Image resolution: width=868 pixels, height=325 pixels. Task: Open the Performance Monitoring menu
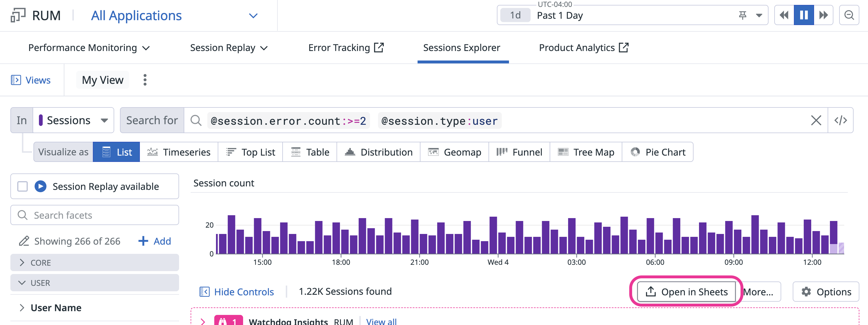[x=89, y=48]
